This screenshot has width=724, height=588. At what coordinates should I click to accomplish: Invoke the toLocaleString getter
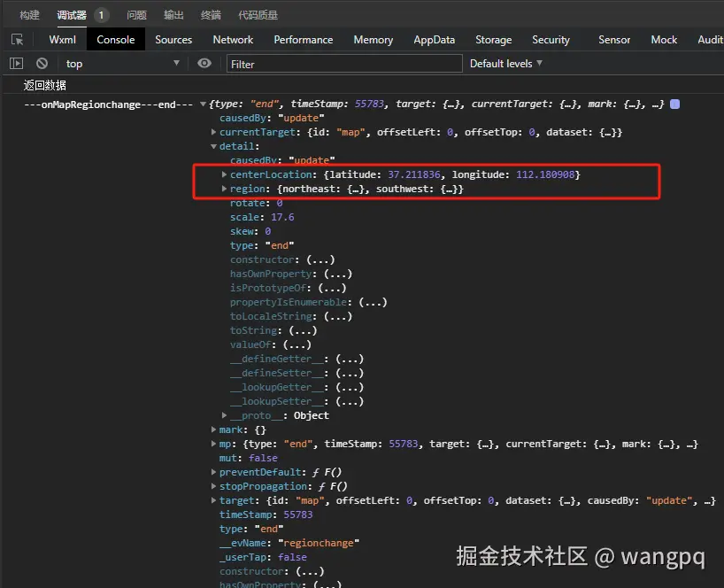(338, 316)
